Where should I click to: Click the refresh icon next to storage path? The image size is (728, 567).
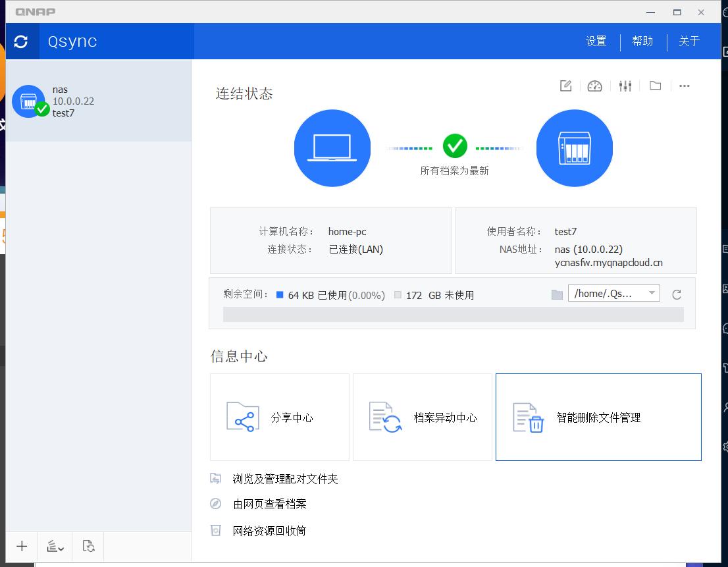677,294
